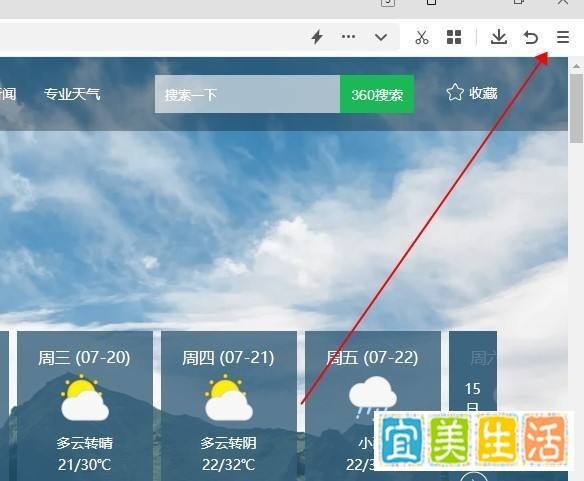
Task: Click the undo closed-page arrow icon
Action: (531, 37)
